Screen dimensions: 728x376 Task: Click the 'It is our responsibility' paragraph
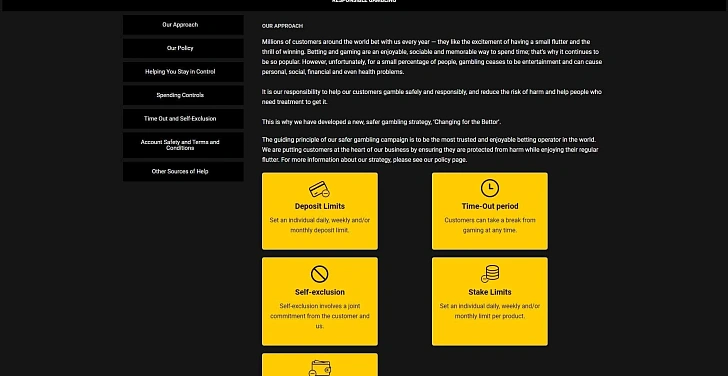[x=432, y=97]
